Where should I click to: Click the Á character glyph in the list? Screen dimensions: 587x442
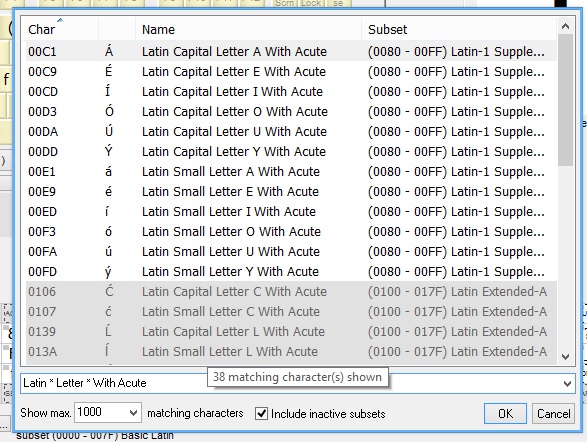coord(109,51)
